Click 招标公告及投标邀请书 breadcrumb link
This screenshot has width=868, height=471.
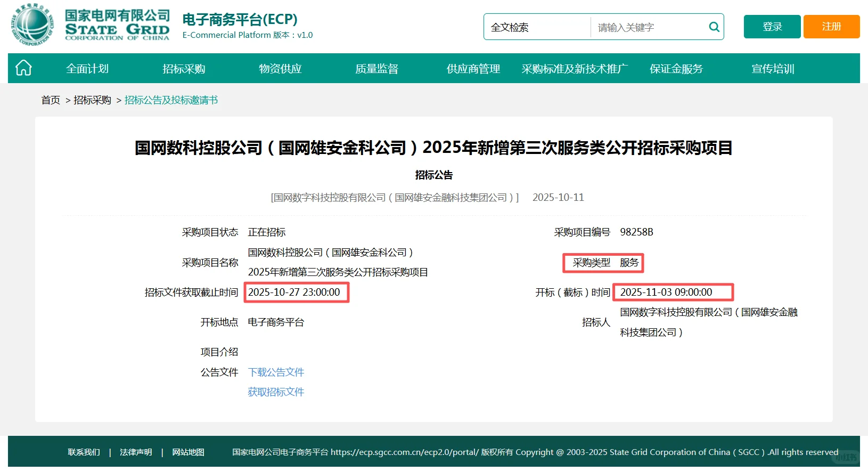pyautogui.click(x=171, y=100)
